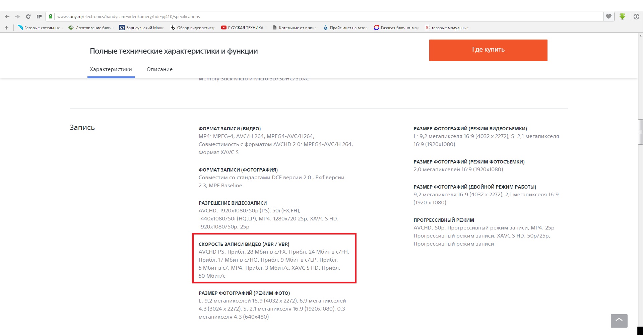
Task: Add a new bookmark with the plus icon
Action: click(7, 28)
